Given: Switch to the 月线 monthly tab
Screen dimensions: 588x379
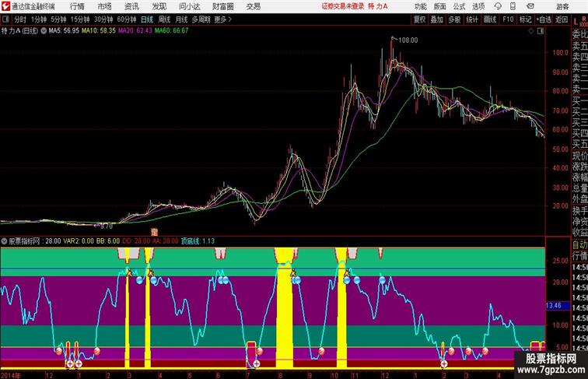Looking at the screenshot, I should point(181,19).
